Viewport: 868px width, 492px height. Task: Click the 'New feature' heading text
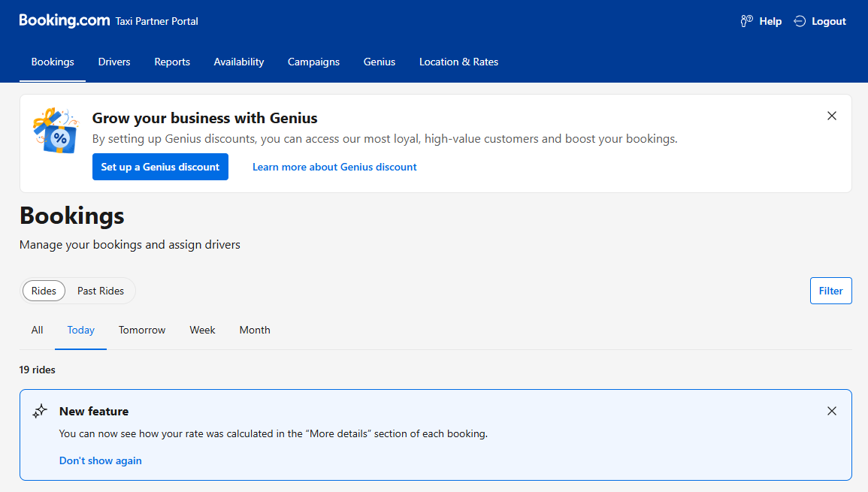94,411
